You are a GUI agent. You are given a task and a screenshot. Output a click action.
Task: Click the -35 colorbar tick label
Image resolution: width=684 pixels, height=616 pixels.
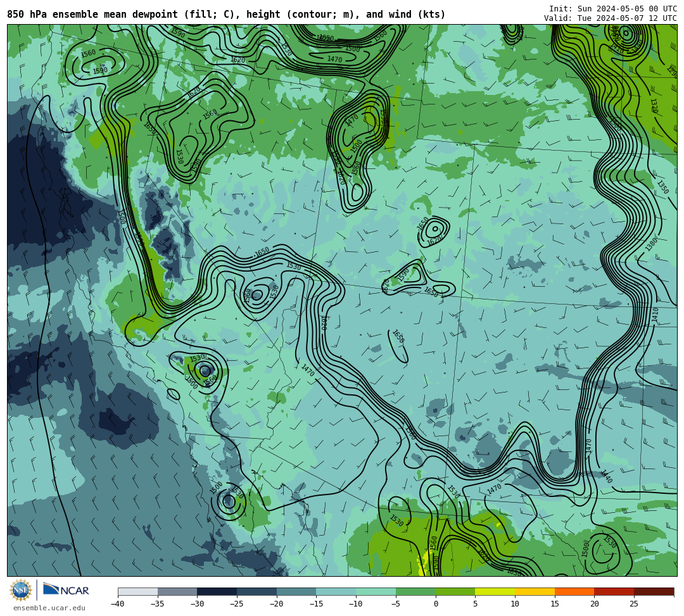(158, 604)
